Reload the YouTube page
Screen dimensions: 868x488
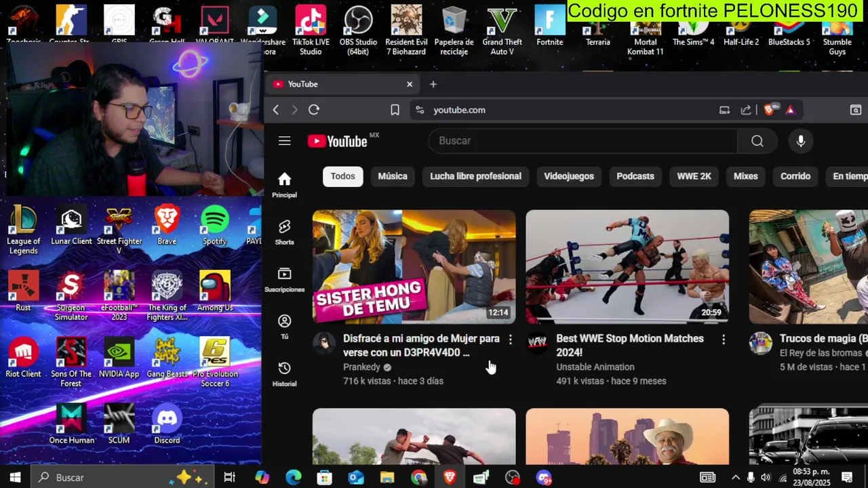pyautogui.click(x=314, y=110)
